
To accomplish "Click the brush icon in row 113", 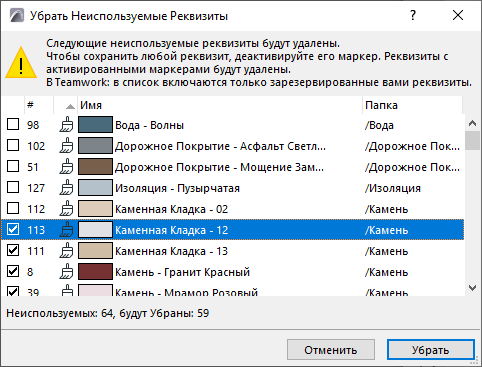I will pyautogui.click(x=67, y=230).
